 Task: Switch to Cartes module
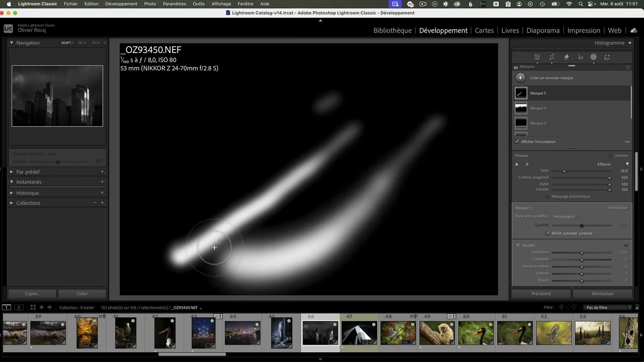[484, 31]
